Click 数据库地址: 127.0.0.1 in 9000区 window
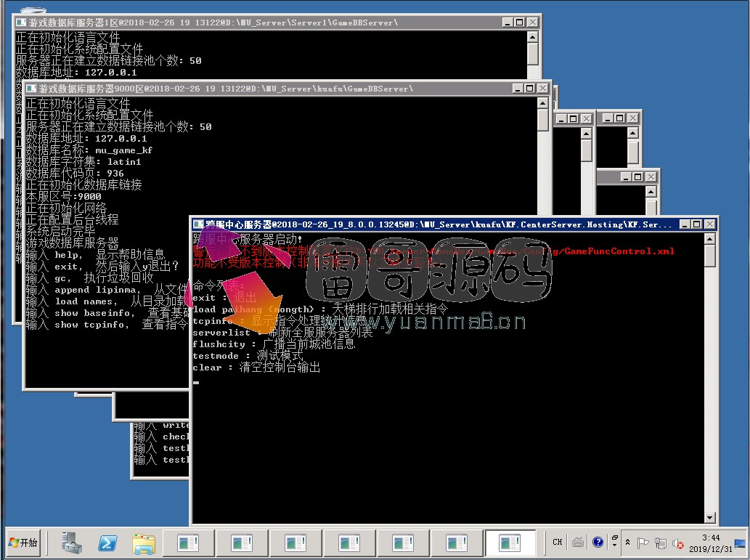 (86, 138)
